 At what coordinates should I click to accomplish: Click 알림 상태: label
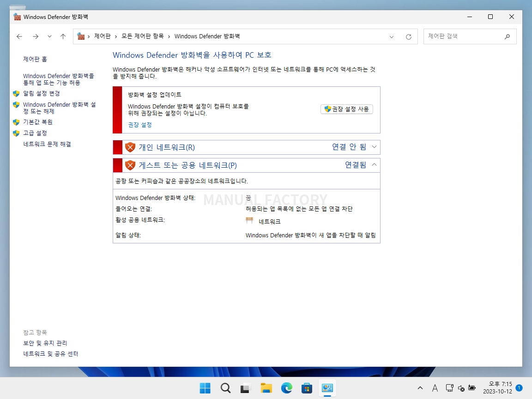coord(128,235)
